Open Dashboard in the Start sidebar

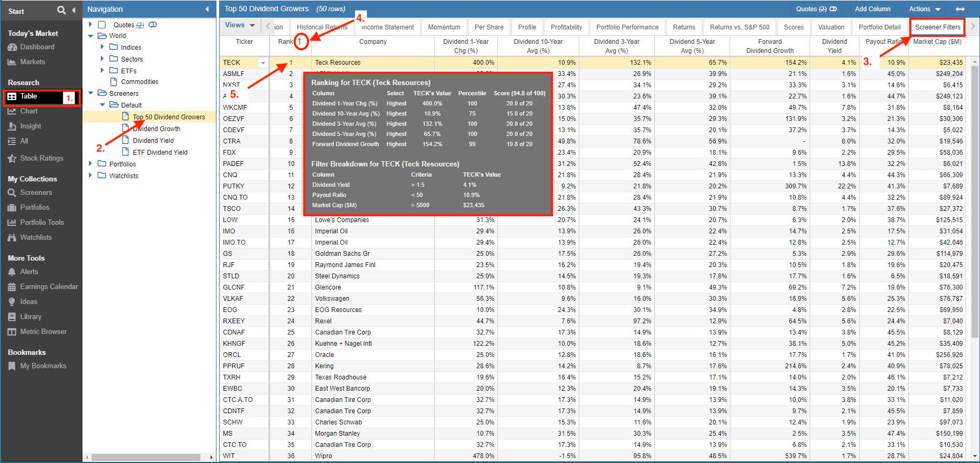37,47
